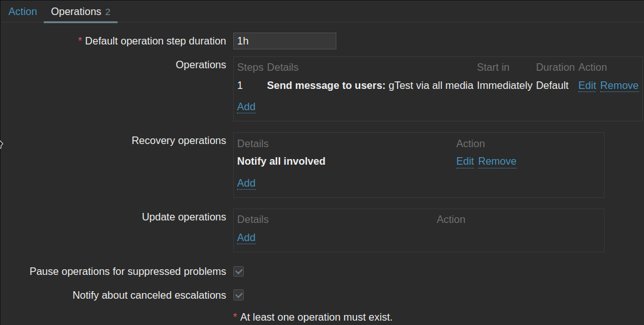Click the Notify about canceled escalations label
Viewport: 644px width, 325px height.
pyautogui.click(x=149, y=295)
